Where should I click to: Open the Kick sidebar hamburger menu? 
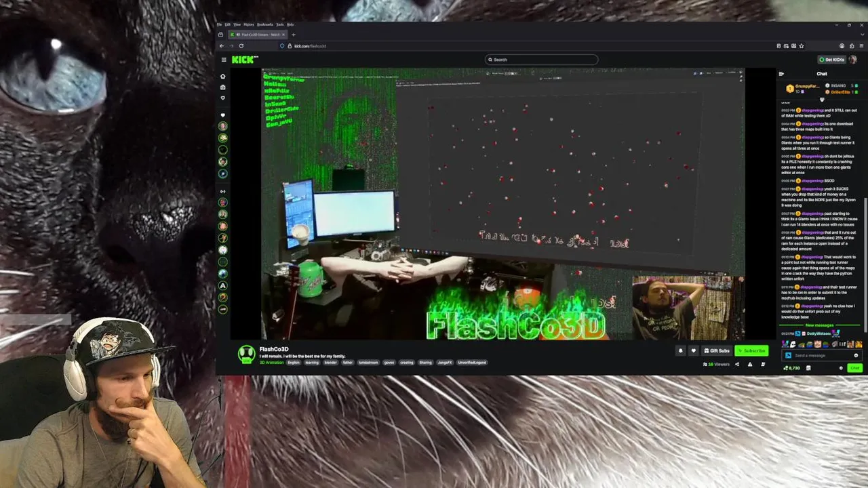click(224, 60)
